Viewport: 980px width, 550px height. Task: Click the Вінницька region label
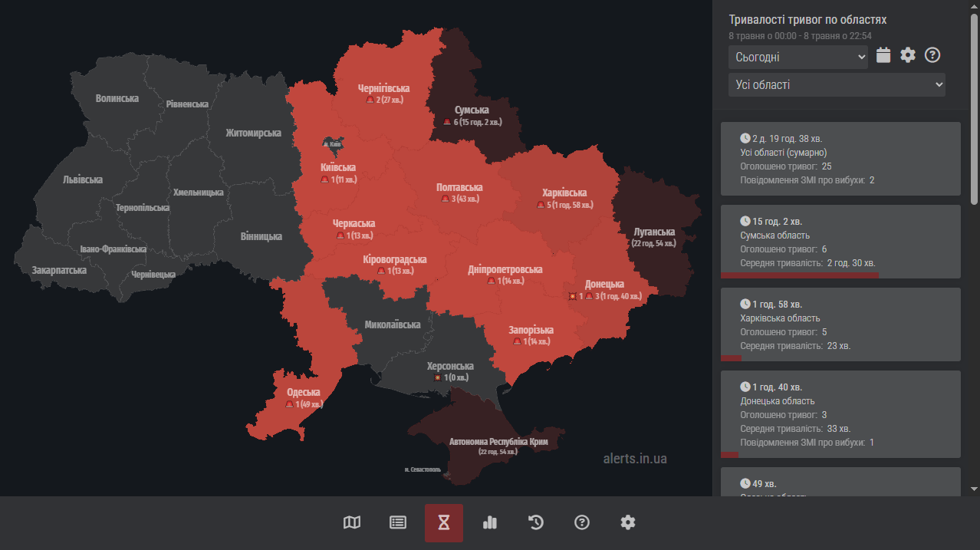click(x=261, y=236)
